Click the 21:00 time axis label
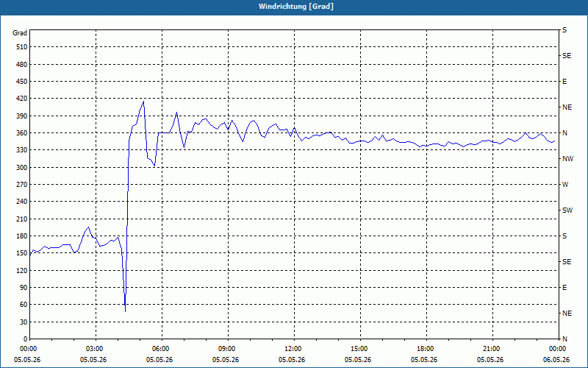Image resolution: width=588 pixels, height=368 pixels. coord(492,349)
